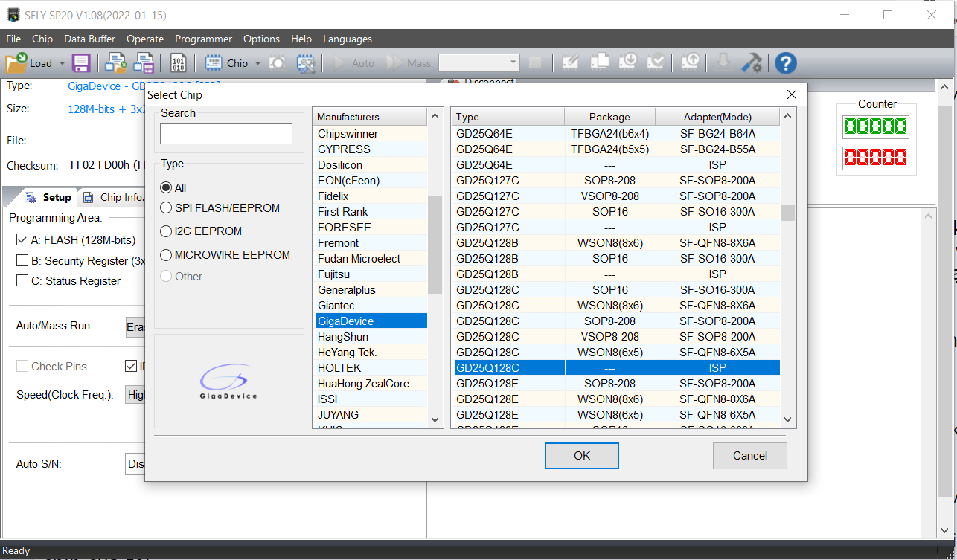Click the save project file icon
The image size is (957, 560).
(144, 63)
